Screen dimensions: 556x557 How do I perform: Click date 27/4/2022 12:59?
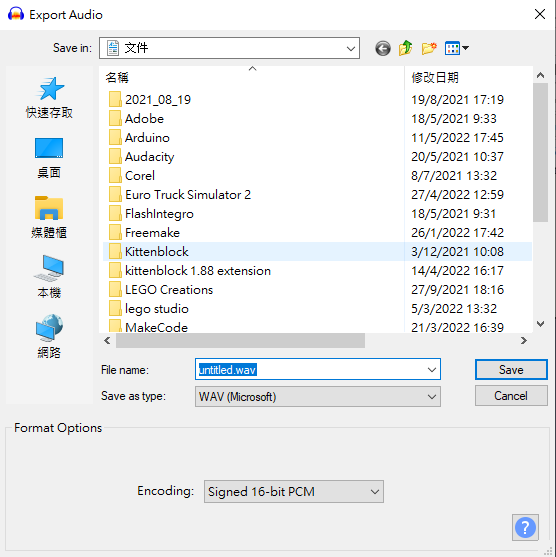[x=457, y=194]
